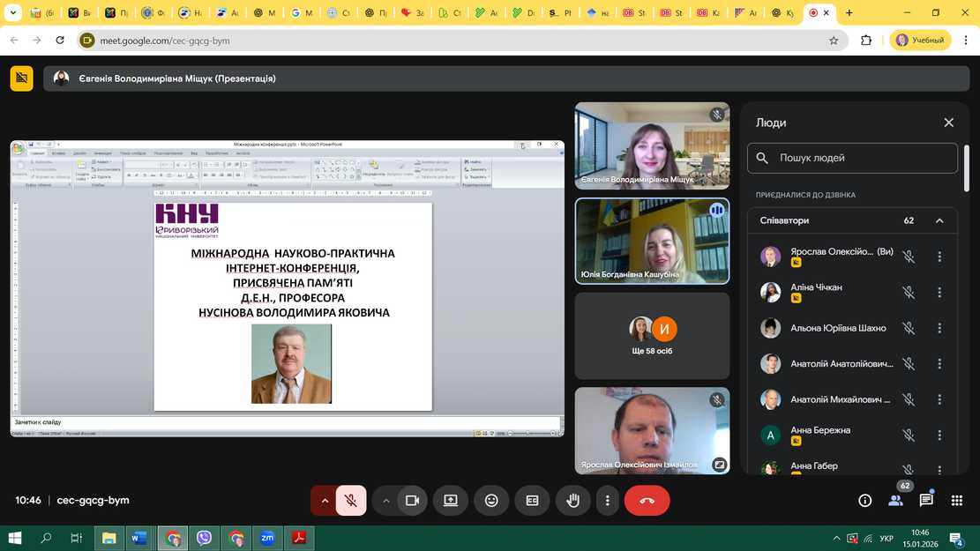
Task: Open the more options three-dot menu
Action: click(x=607, y=501)
